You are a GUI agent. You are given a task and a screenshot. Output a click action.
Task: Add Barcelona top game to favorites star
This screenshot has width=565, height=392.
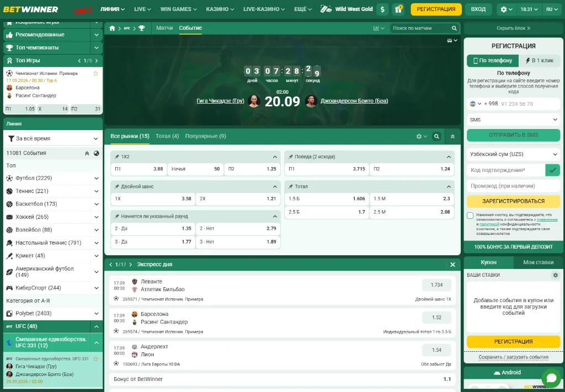(95, 73)
